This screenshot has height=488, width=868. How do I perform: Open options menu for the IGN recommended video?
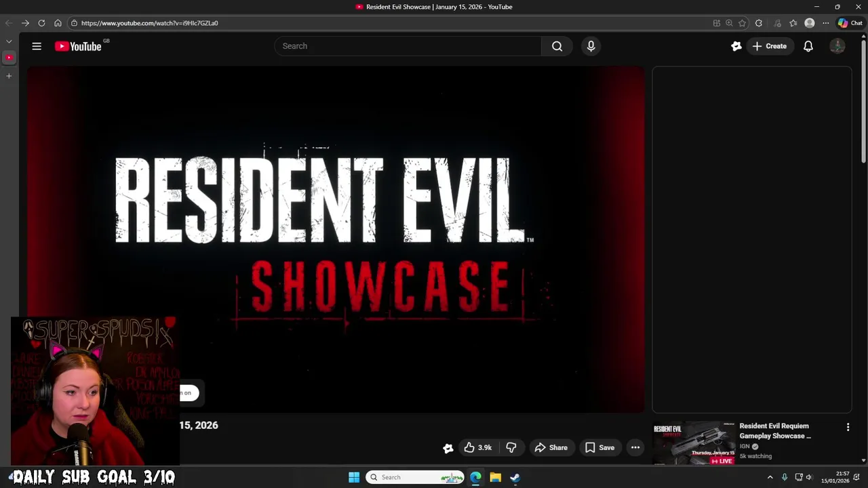pos(848,427)
